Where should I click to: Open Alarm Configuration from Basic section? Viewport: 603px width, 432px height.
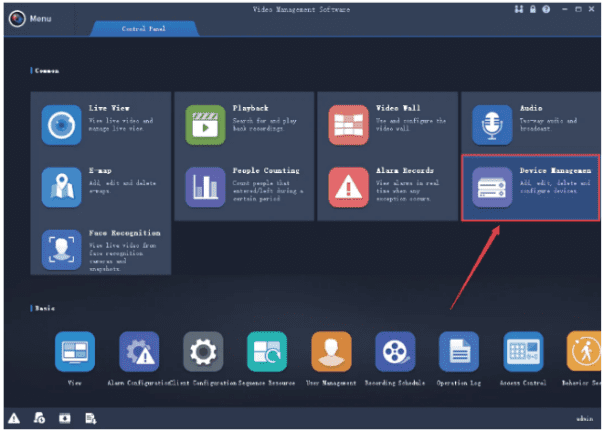coord(139,353)
